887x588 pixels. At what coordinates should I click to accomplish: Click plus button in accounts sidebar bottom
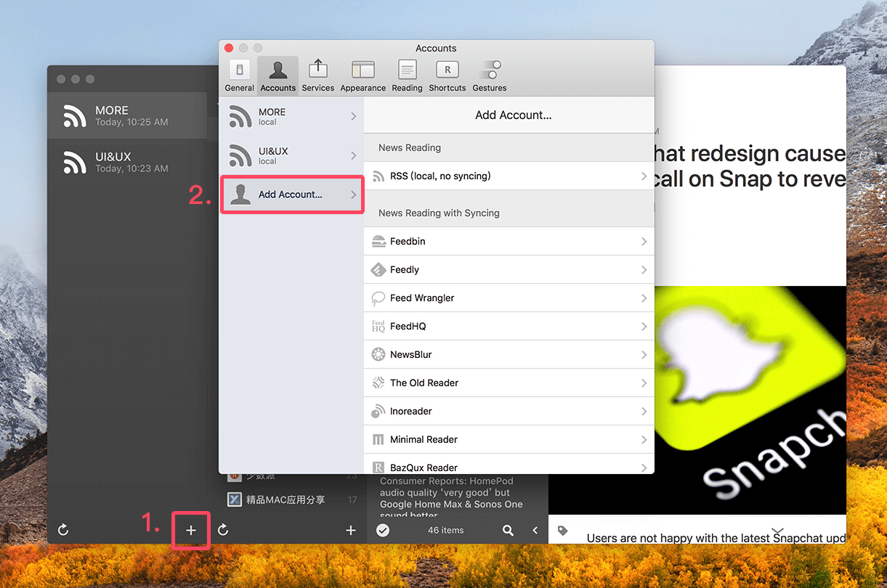(x=191, y=530)
